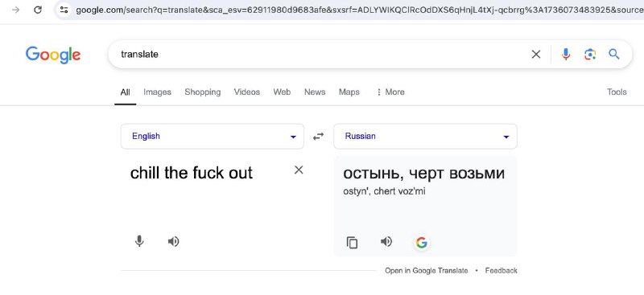Search translation using Google G icon
The image size is (644, 295).
pyautogui.click(x=421, y=243)
